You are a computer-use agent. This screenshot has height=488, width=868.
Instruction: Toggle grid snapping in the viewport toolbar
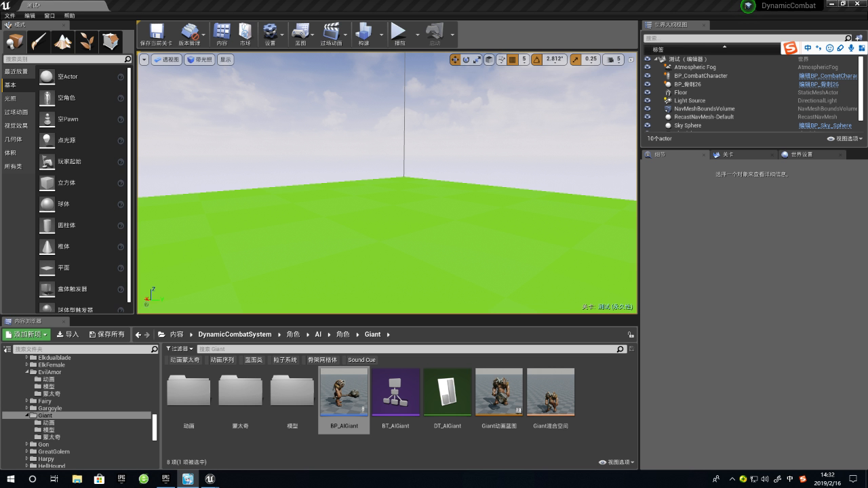tap(513, 60)
